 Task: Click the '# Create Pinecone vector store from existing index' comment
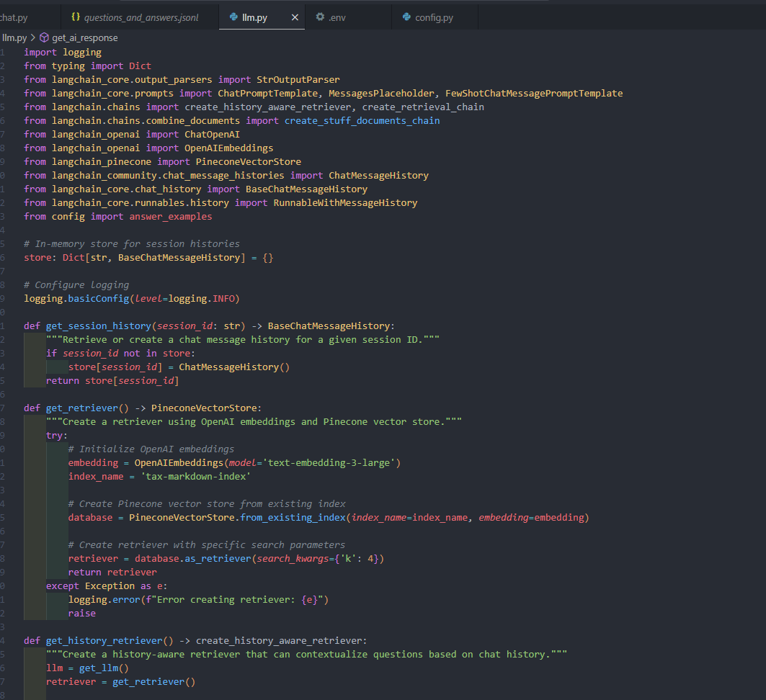(x=207, y=503)
